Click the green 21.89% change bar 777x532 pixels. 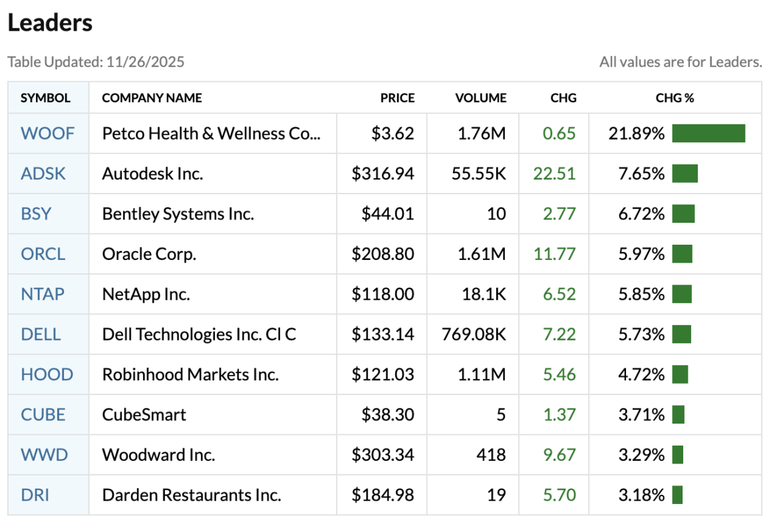[708, 134]
